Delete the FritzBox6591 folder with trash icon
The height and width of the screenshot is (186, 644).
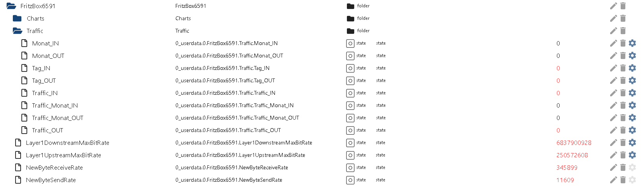[623, 6]
